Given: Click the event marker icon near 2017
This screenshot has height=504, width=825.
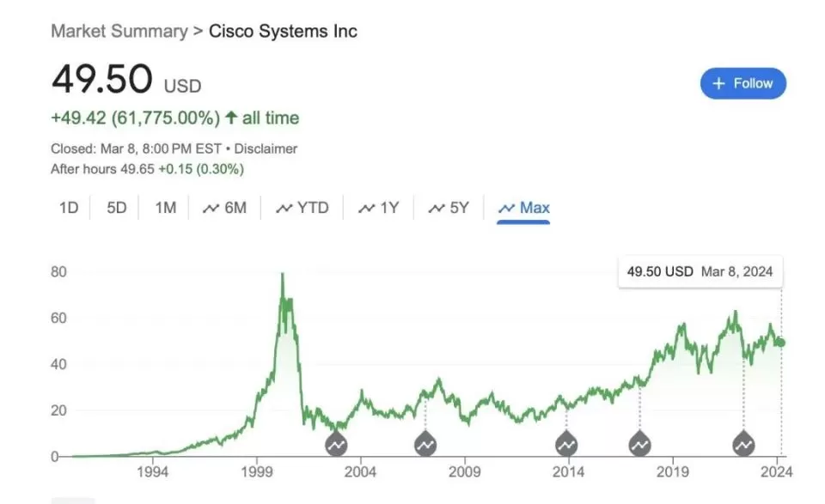Looking at the screenshot, I should click(639, 445).
